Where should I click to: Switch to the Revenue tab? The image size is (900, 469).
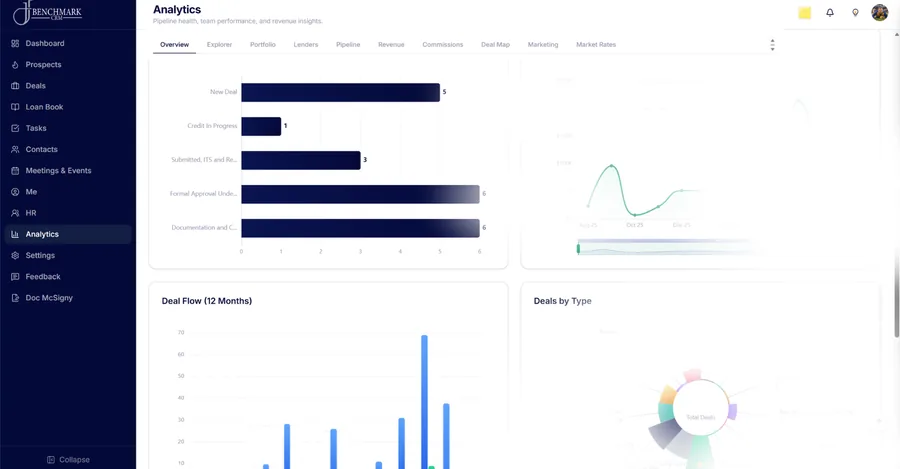391,45
